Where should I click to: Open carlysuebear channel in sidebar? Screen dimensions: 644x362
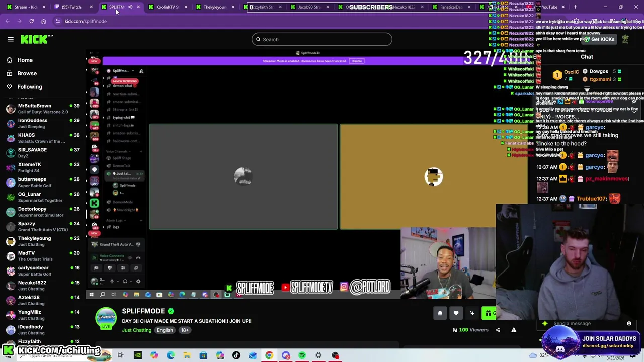(x=43, y=270)
